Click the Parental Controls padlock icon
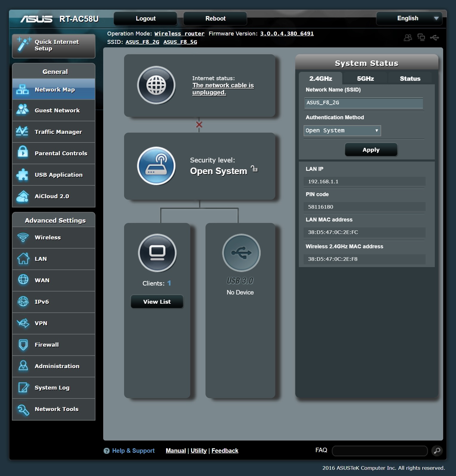The width and height of the screenshot is (456, 476). (23, 152)
